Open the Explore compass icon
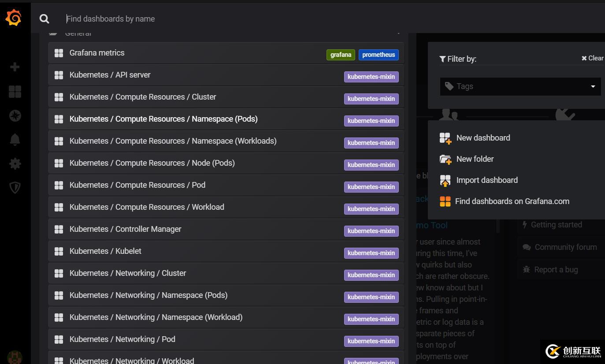 [15, 115]
